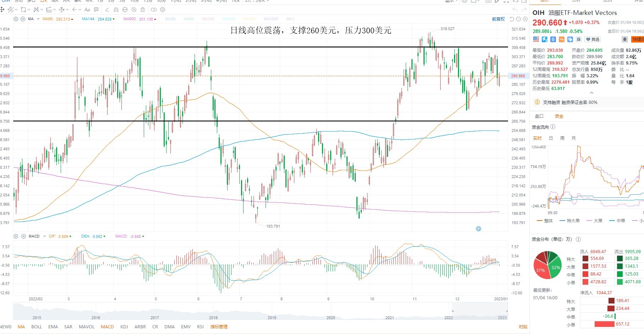This screenshot has width=644, height=334.
Task: Open the MACD indicator dropdown arrow
Action: point(44,236)
